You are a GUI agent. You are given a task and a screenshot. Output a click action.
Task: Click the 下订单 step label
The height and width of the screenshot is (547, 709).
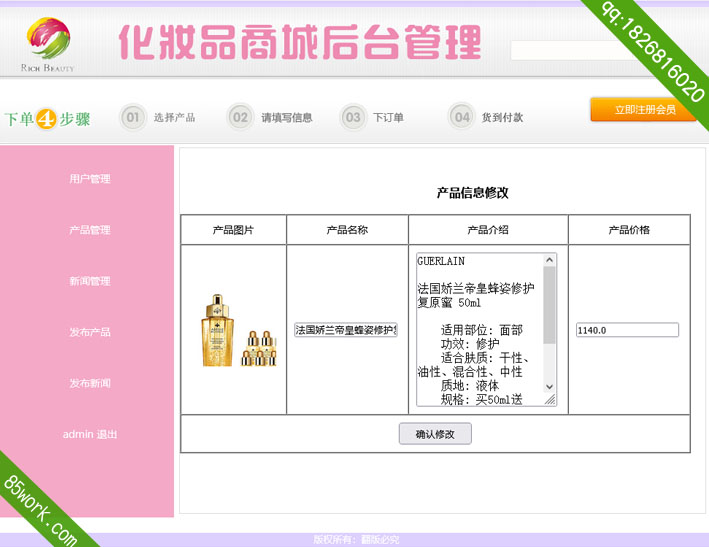click(x=388, y=118)
